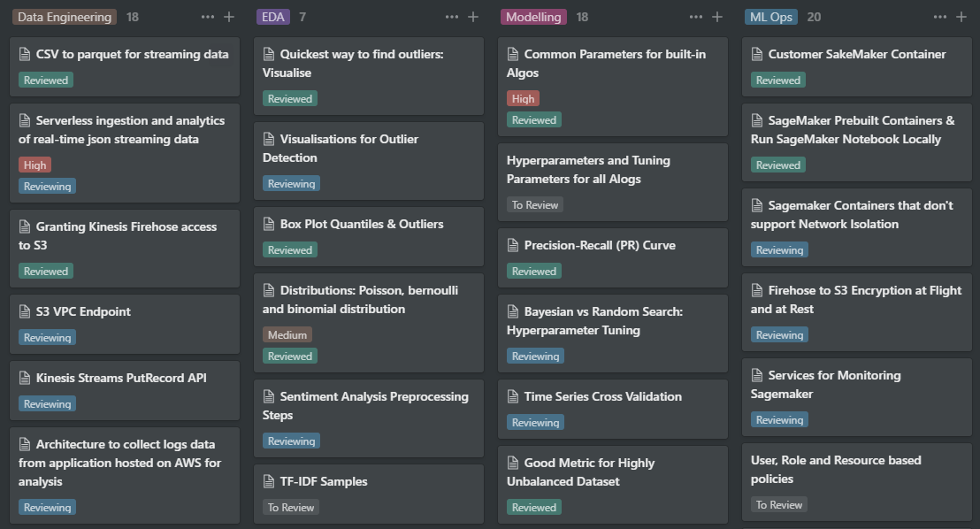The image size is (980, 529).
Task: Open ML Ops column ellipsis menu
Action: tap(940, 17)
